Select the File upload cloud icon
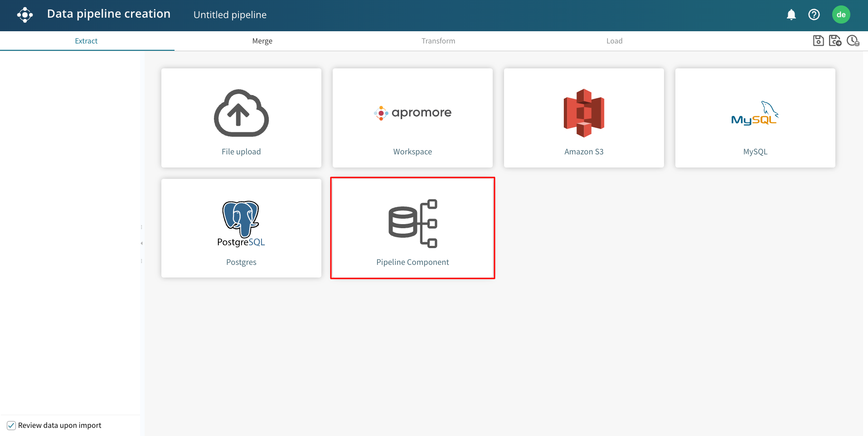868x436 pixels. coord(241,113)
